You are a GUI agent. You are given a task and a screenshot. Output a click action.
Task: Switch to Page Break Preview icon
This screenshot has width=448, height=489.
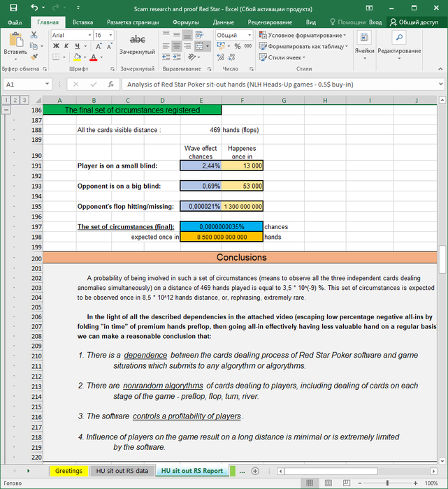click(x=346, y=483)
